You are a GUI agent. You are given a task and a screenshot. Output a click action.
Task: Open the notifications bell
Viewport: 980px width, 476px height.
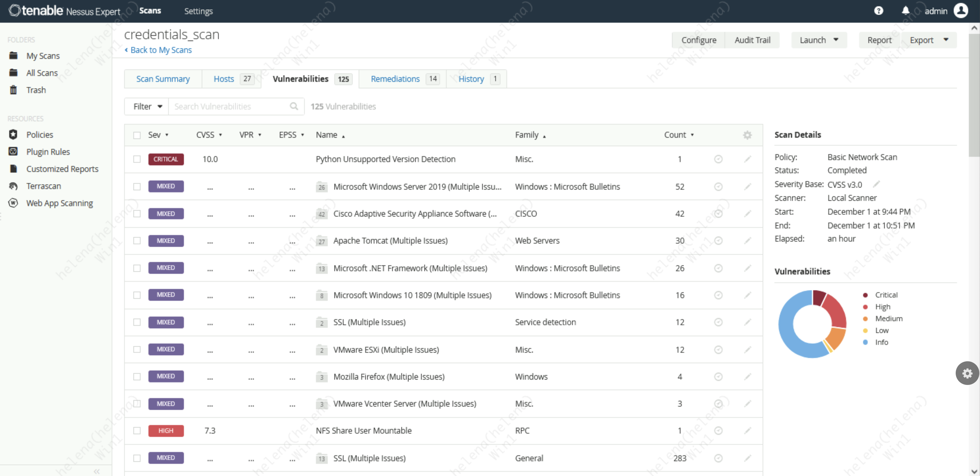point(905,11)
